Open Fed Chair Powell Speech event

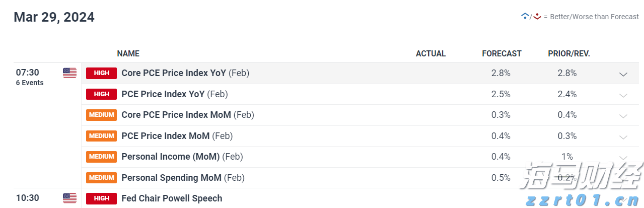click(172, 198)
